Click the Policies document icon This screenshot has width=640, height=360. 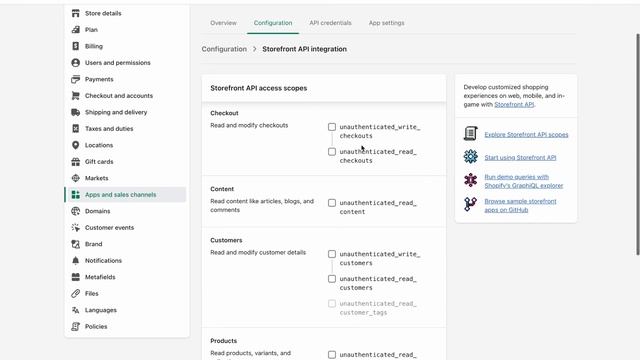tap(76, 327)
